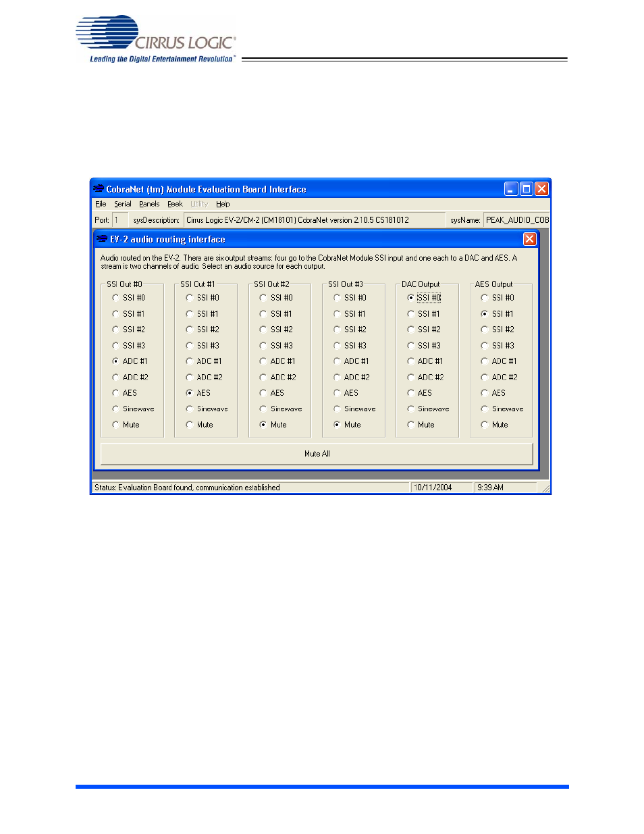Select Mute for DAC Output

point(421,425)
